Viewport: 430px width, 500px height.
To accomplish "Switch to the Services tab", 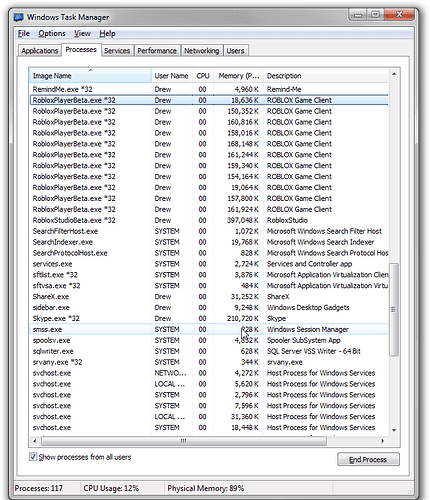I will coord(117,51).
